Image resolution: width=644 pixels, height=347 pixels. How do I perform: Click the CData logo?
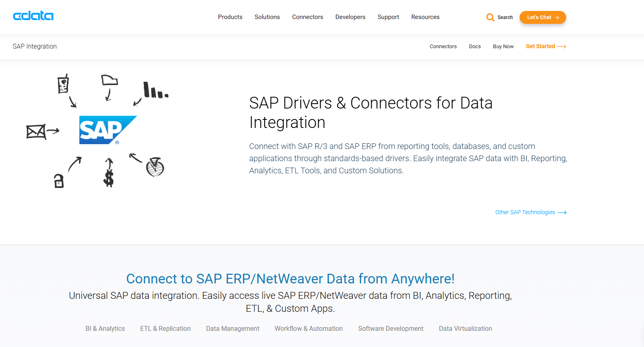tap(33, 16)
